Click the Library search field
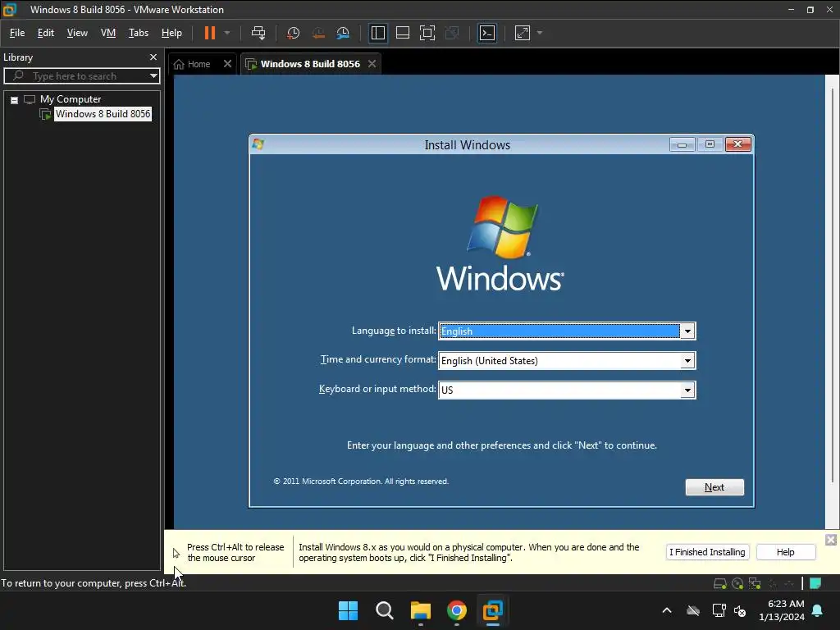Viewport: 840px width, 630px height. click(x=80, y=76)
